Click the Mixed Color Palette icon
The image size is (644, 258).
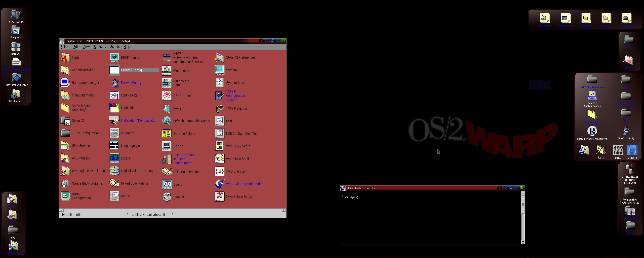tap(114, 183)
